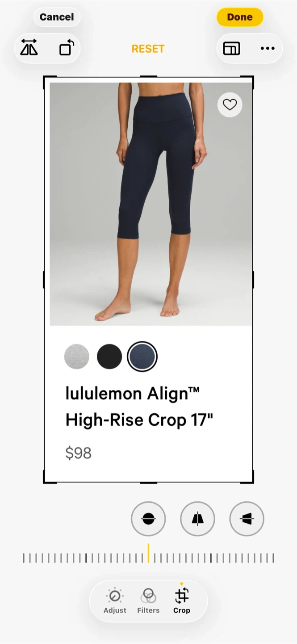Screen dimensions: 297x644
Task: Open the three-dot more options menu
Action: click(x=268, y=48)
